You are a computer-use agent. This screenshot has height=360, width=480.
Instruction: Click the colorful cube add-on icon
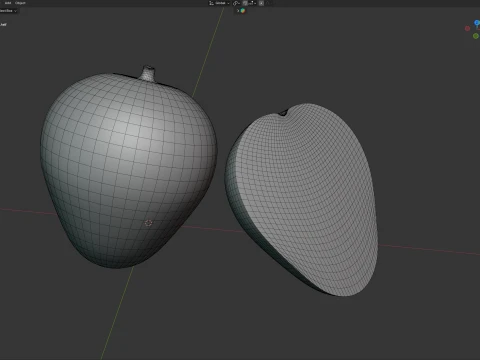click(243, 11)
